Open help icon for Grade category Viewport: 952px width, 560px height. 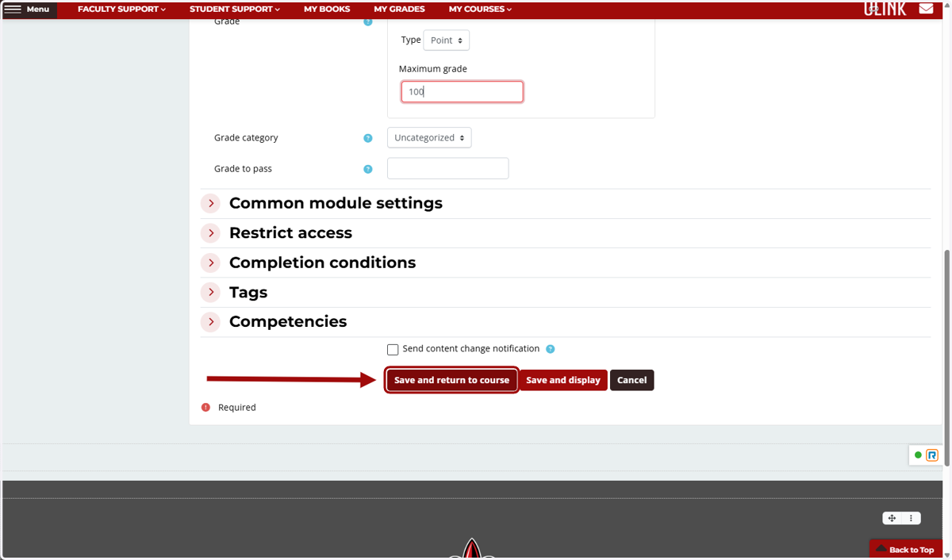(367, 138)
